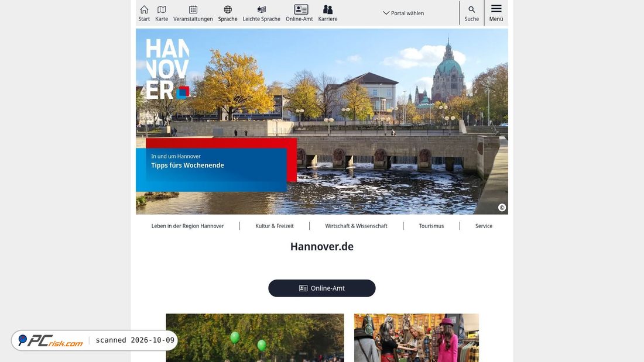644x362 pixels.
Task: Open the Service section
Action: click(x=484, y=226)
